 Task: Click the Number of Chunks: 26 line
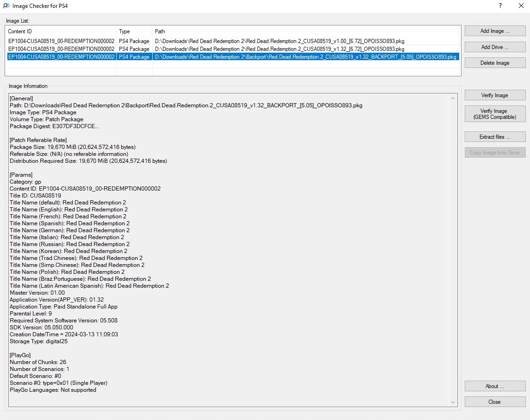click(x=38, y=362)
